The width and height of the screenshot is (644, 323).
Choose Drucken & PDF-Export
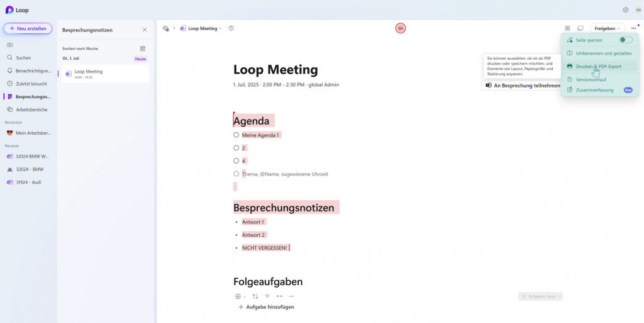tap(599, 66)
